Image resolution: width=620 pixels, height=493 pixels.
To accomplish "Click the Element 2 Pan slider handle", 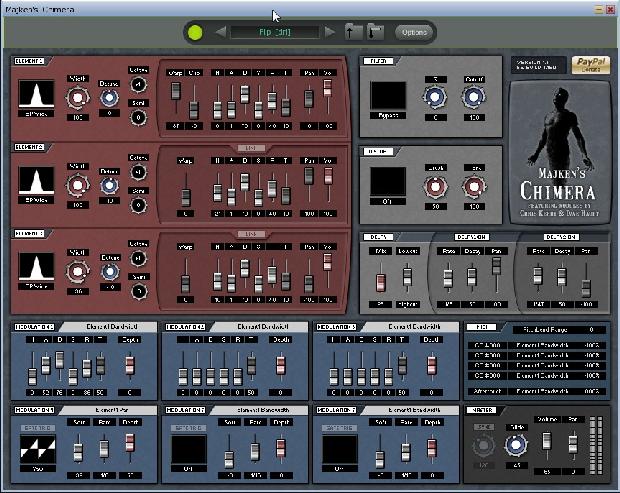I will (309, 176).
